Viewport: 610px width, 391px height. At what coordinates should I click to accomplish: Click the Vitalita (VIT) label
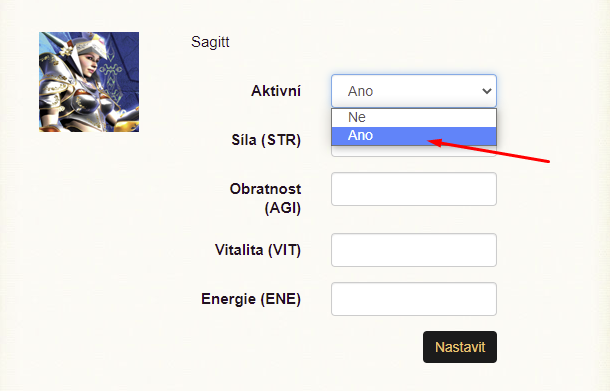[258, 250]
